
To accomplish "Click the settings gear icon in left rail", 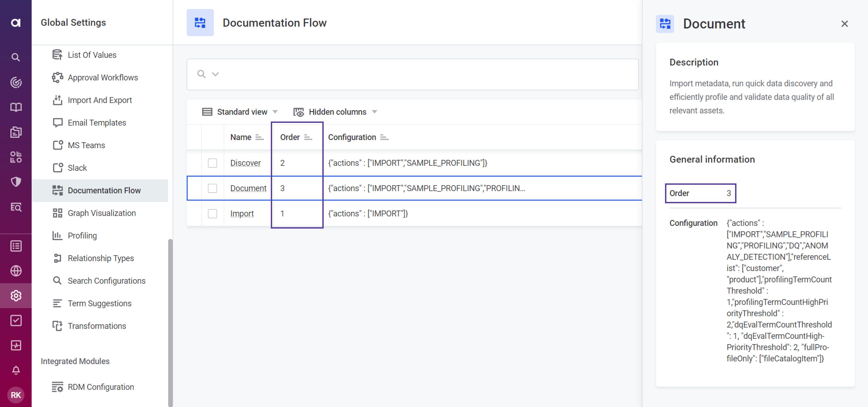I will pyautogui.click(x=16, y=296).
